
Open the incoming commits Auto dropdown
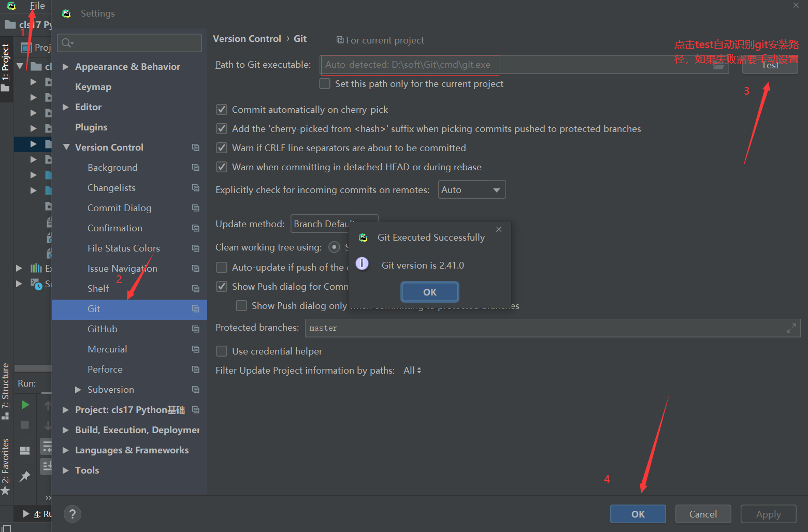pos(472,190)
